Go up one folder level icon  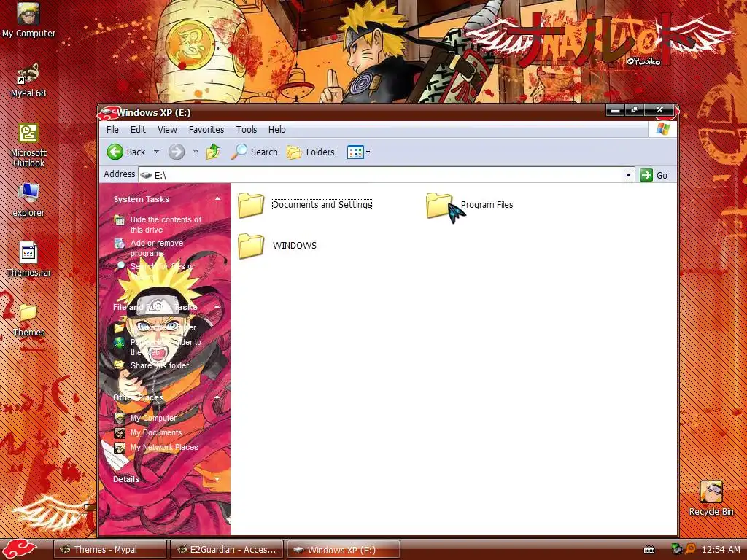coord(213,152)
